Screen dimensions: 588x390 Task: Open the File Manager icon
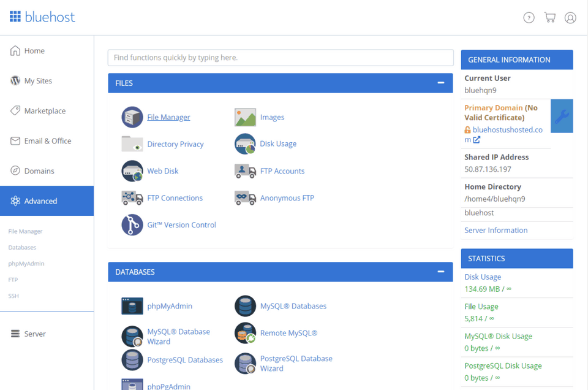132,117
